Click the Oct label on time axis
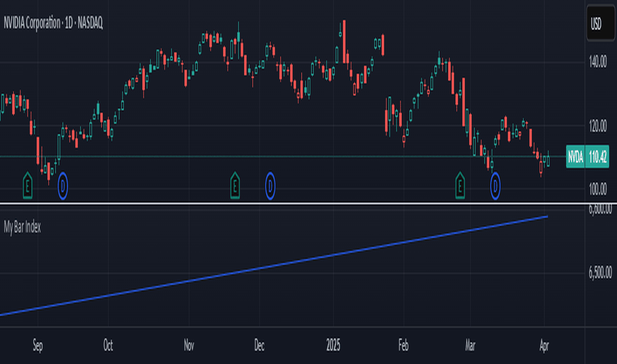Viewport: 617px width, 364px height. click(108, 345)
